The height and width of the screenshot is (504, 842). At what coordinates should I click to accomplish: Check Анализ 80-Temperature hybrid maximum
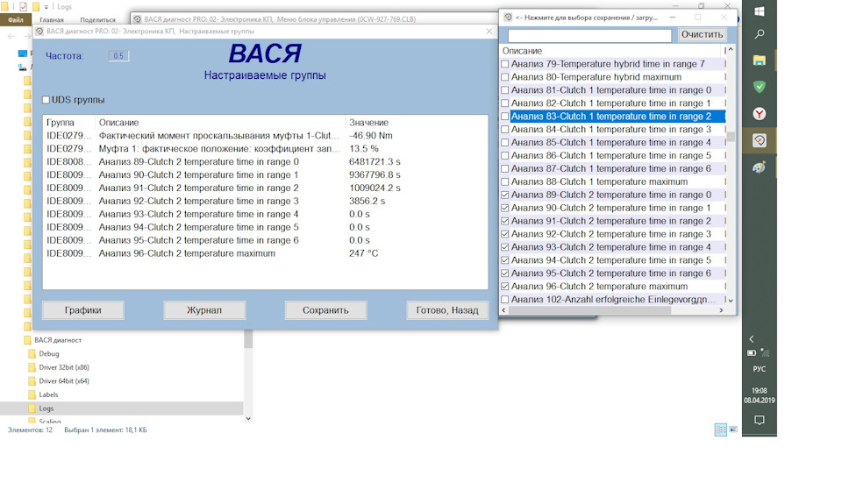click(x=505, y=77)
